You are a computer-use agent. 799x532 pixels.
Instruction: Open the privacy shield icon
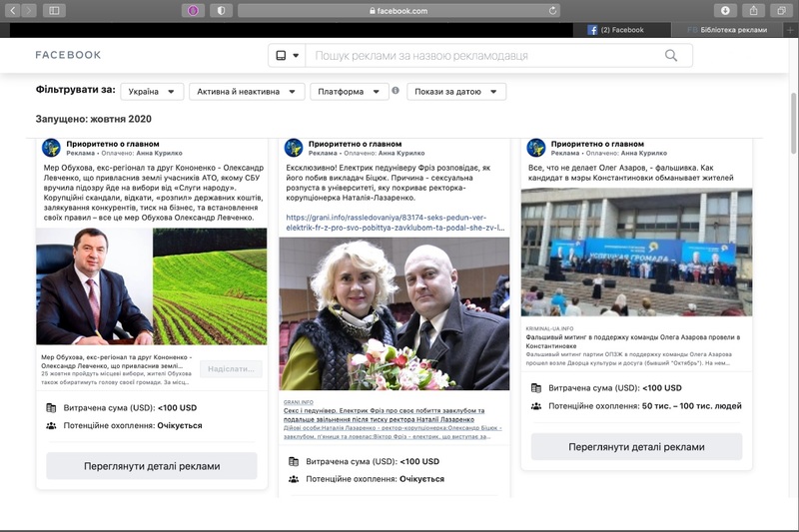point(221,10)
